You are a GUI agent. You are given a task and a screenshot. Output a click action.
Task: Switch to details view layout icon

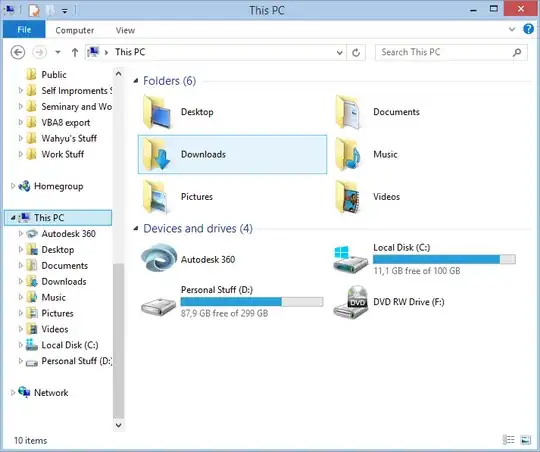(509, 440)
